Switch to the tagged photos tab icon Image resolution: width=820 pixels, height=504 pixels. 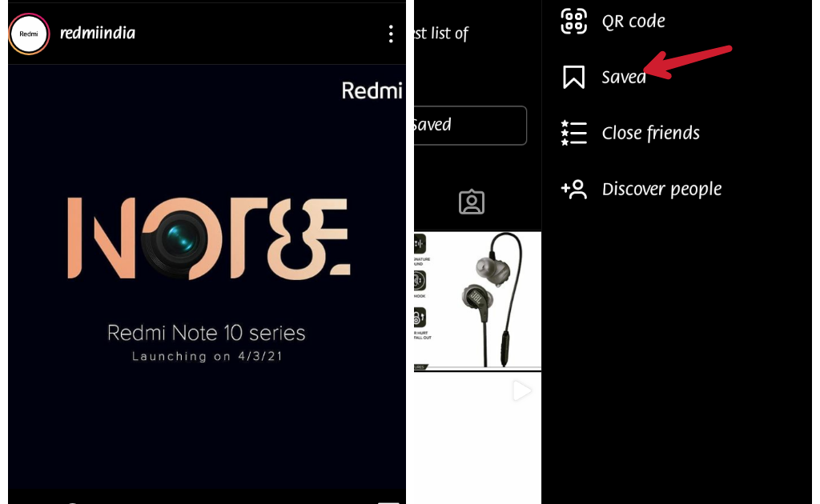click(x=472, y=202)
